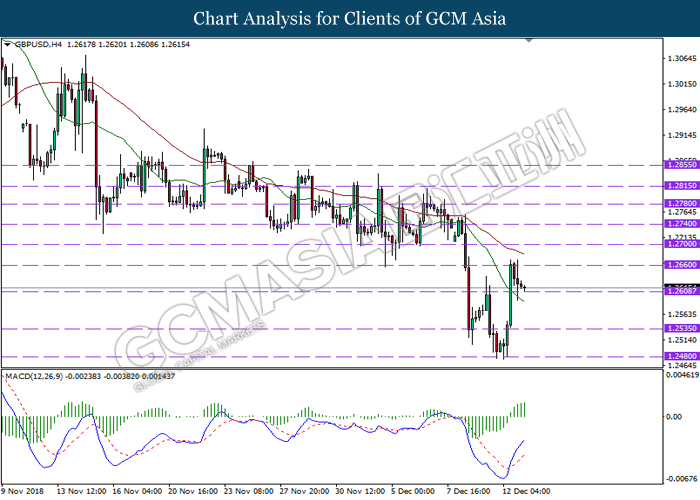
Task: Click the Chart Analysis for Clients header
Action: coord(350,19)
